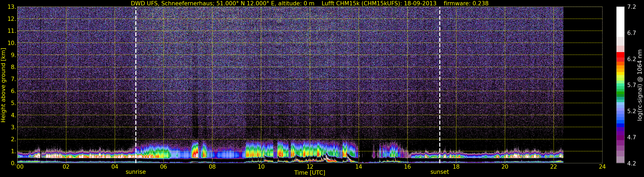The height and width of the screenshot is (177, 644).
Task: Click the time axis tick label 14
Action: [x=358, y=167]
